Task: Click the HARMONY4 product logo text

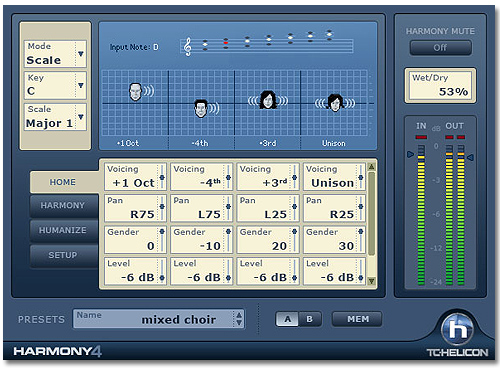Action: [58, 352]
